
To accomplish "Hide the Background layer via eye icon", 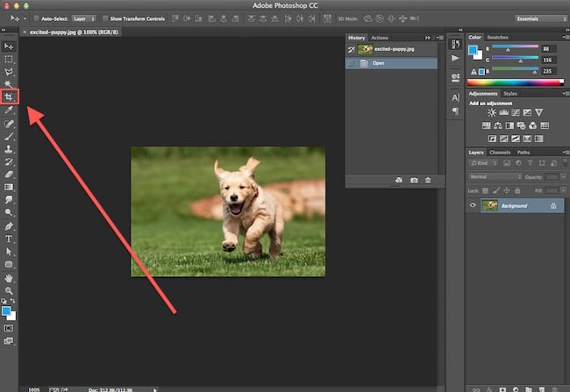I will pos(474,204).
